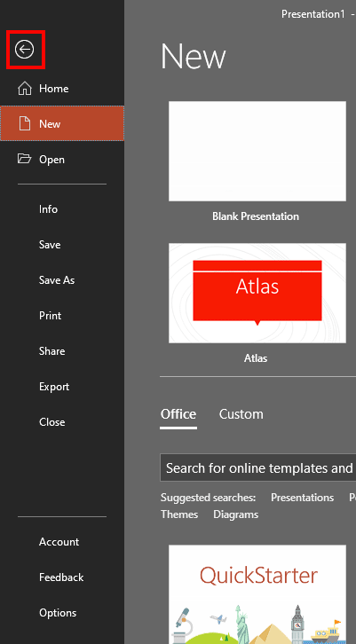Click the New page icon
356x644 pixels.
tap(25, 123)
